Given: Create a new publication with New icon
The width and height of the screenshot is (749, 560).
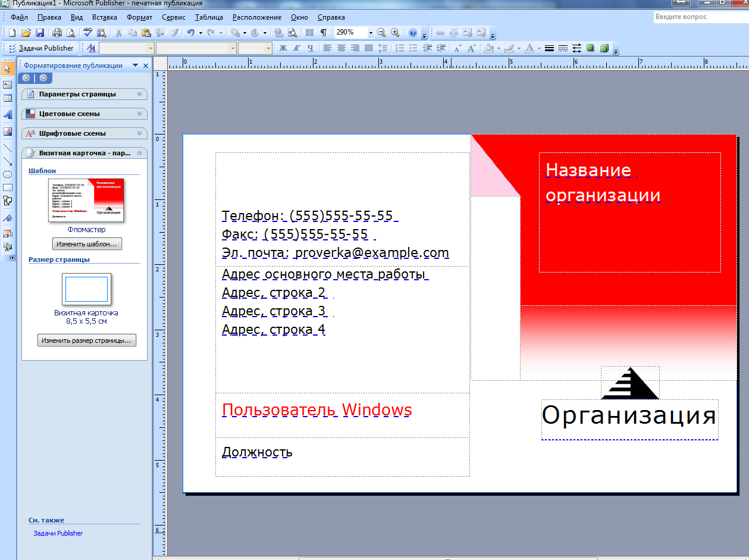Looking at the screenshot, I should (x=11, y=33).
